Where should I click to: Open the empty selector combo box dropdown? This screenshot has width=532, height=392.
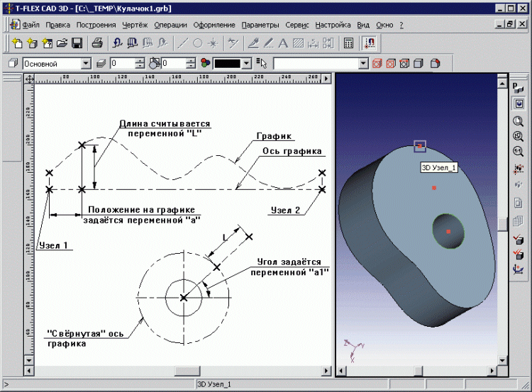(x=363, y=63)
